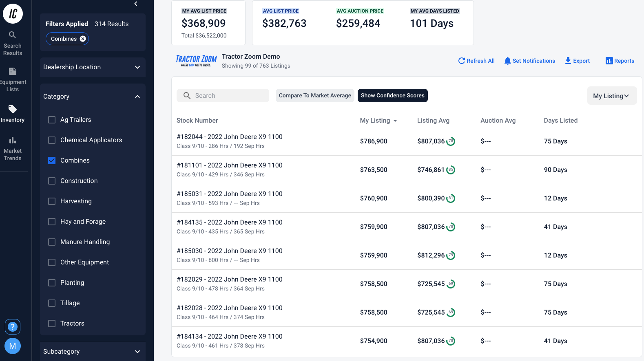
Task: Sort by My Listing column arrow
Action: [x=395, y=121]
